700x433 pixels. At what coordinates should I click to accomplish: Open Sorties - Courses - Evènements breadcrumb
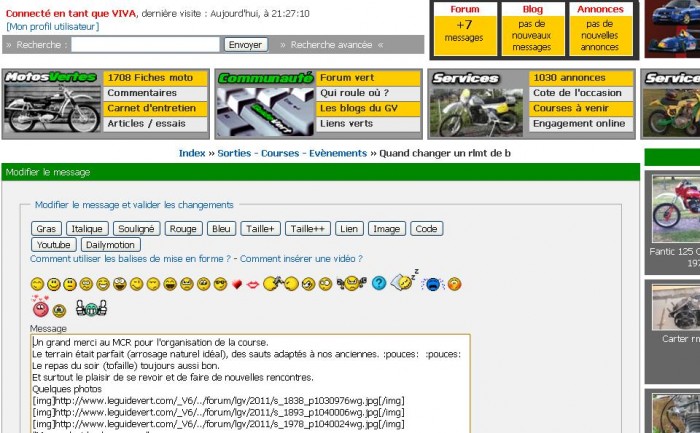point(292,153)
